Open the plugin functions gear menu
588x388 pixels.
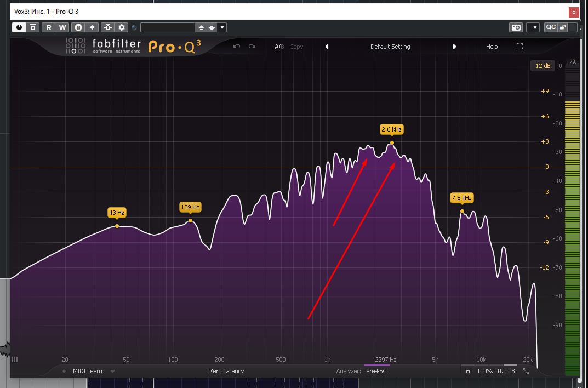point(121,27)
